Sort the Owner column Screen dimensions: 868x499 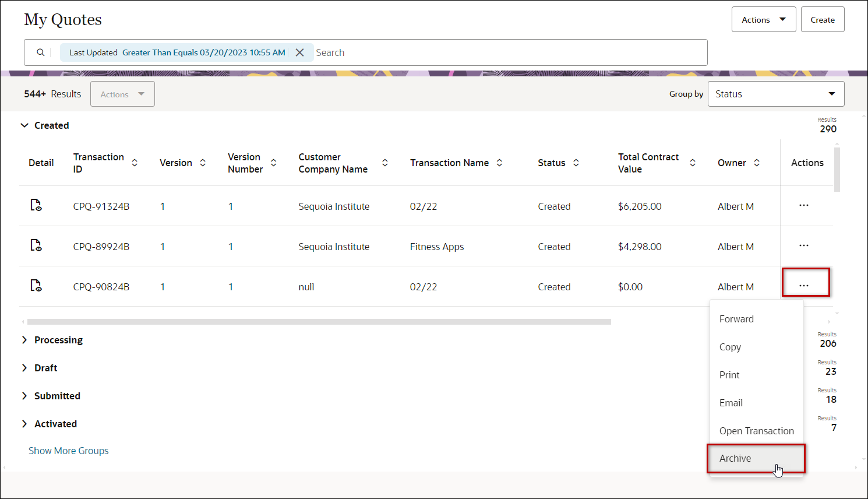click(x=757, y=163)
